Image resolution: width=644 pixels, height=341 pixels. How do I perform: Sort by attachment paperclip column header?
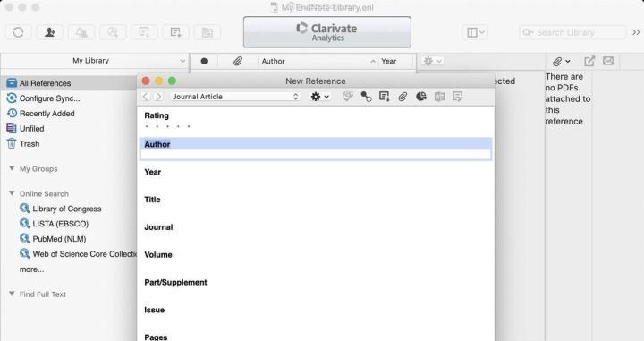tap(237, 61)
